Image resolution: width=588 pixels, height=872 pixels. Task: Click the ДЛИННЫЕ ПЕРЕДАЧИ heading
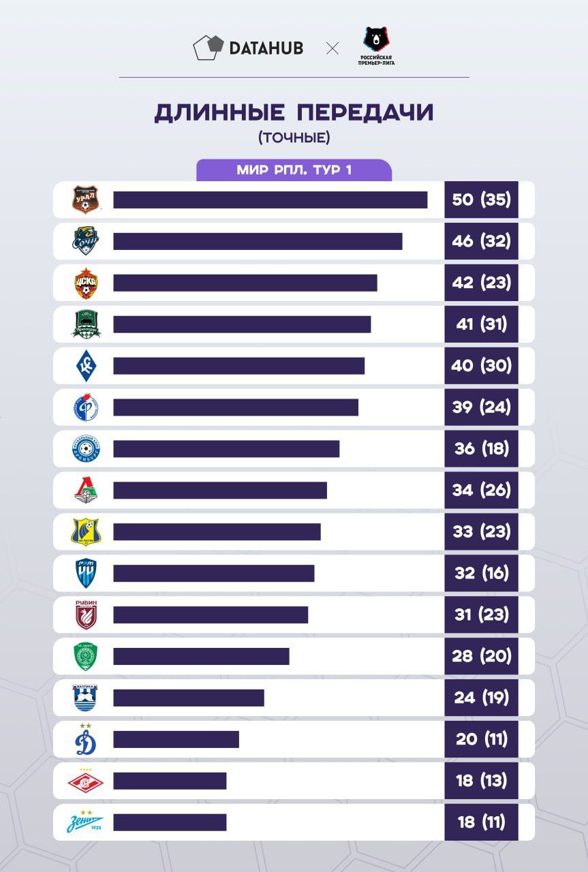point(294,112)
